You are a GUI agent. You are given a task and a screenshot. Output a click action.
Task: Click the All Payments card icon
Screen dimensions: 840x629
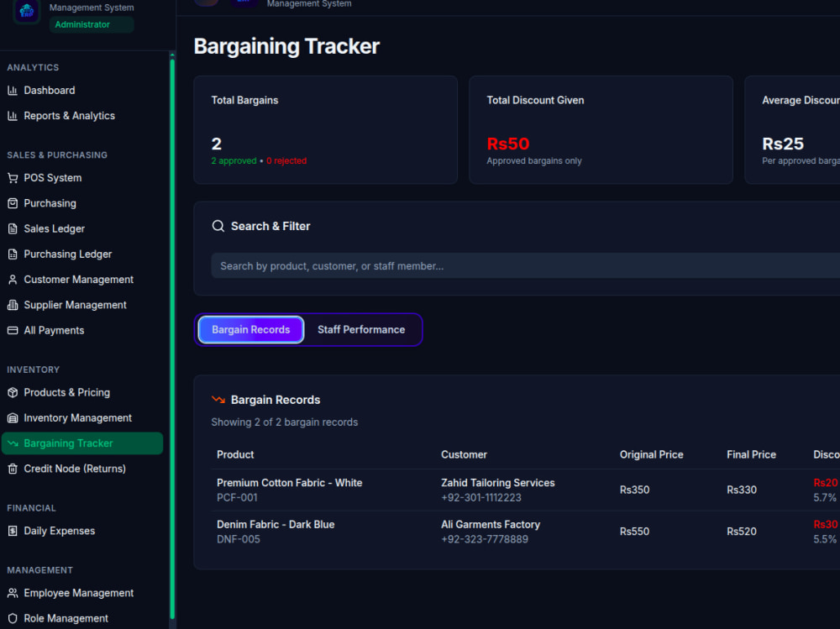13,331
